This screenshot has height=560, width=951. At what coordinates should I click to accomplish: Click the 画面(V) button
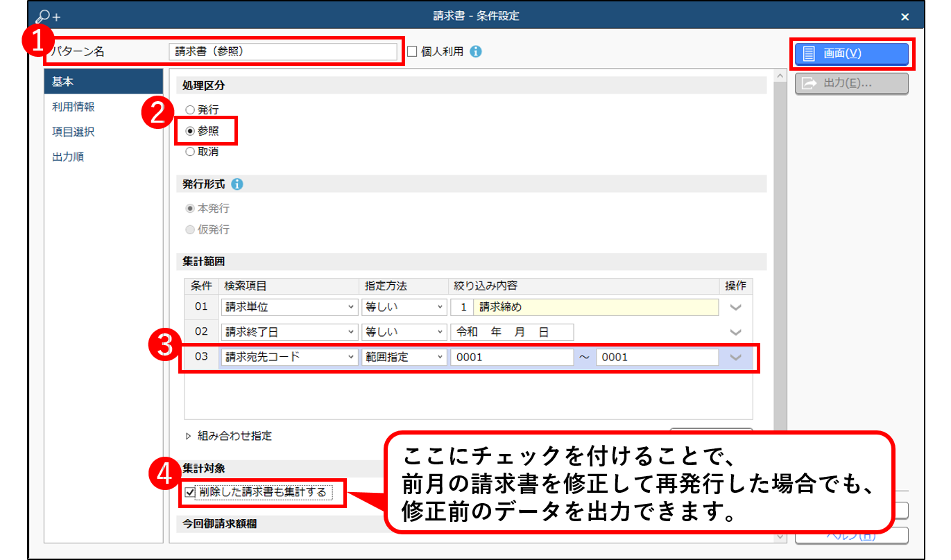pos(851,54)
